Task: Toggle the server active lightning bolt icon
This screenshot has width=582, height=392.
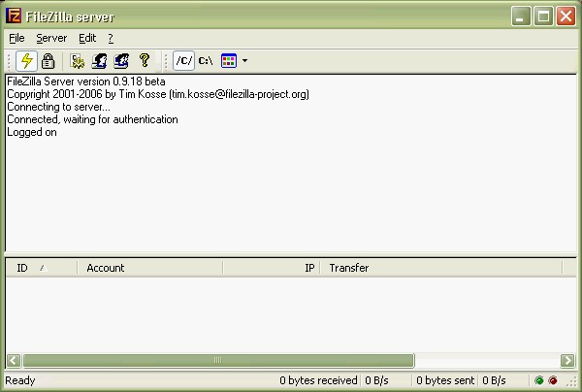Action: click(x=27, y=60)
